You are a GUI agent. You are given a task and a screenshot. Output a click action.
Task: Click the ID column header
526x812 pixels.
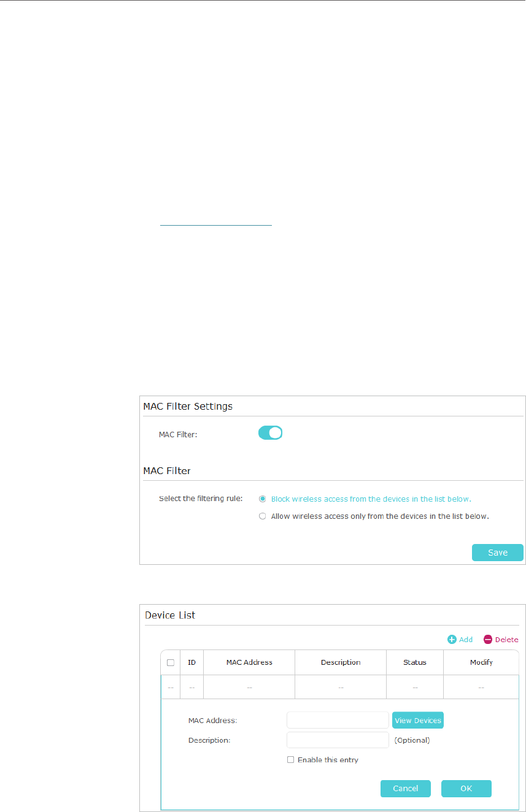click(192, 662)
